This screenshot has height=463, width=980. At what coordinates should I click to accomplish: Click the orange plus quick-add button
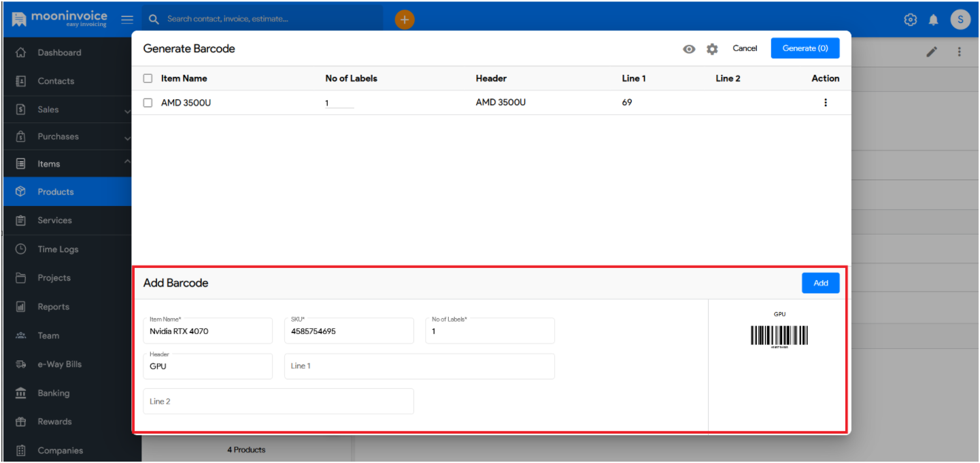pos(405,20)
